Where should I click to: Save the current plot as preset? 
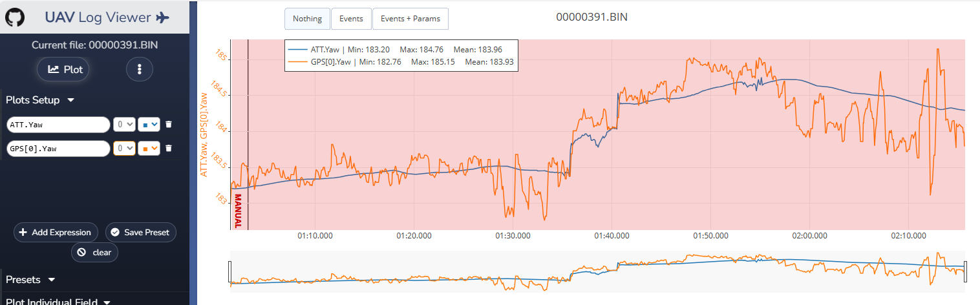tap(140, 232)
